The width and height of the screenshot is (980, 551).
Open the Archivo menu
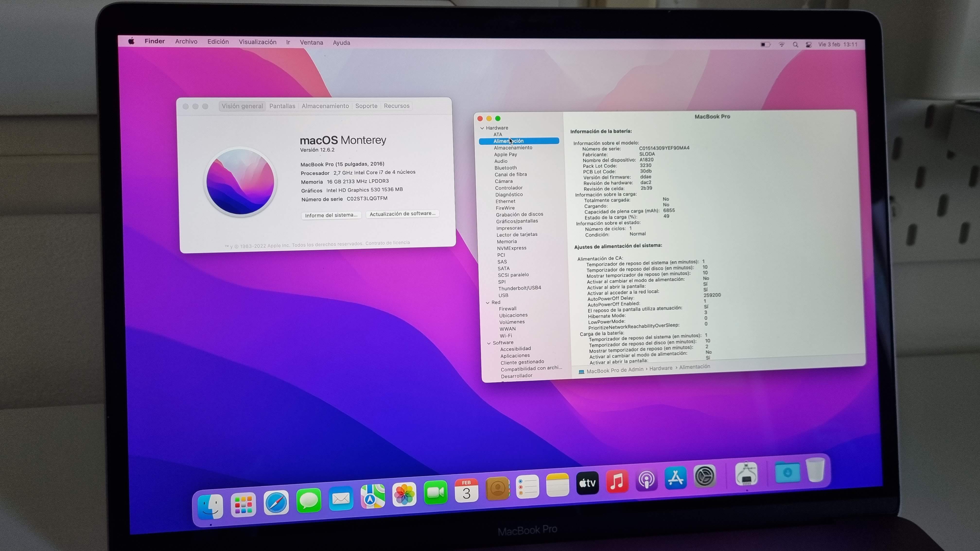(x=186, y=42)
